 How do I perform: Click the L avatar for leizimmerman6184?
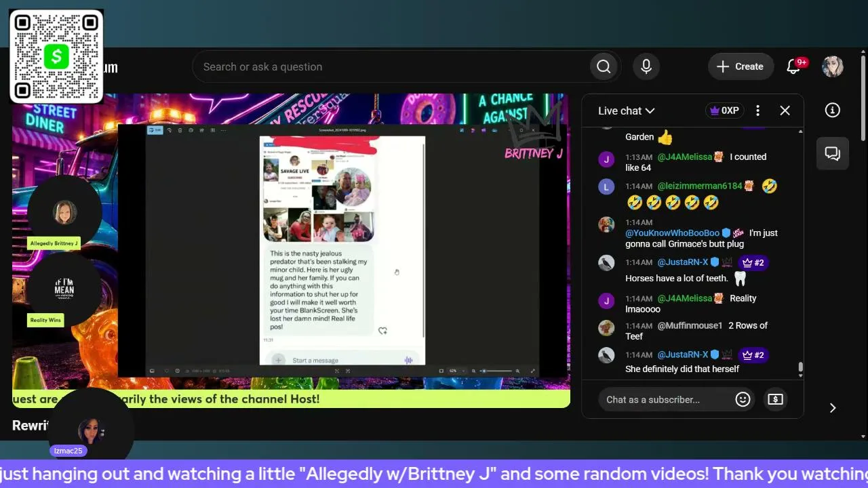point(606,187)
